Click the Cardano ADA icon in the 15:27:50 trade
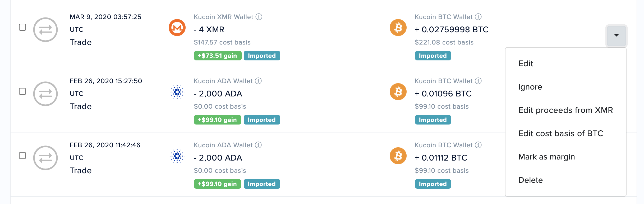This screenshot has width=644, height=204. 177,92
